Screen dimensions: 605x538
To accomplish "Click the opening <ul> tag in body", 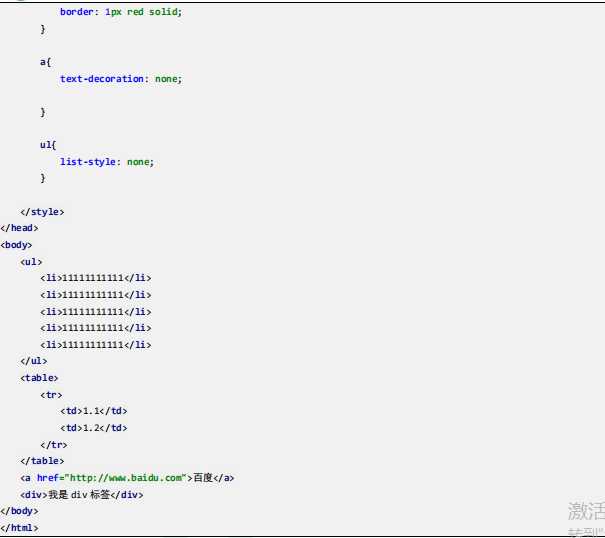I will click(31, 262).
